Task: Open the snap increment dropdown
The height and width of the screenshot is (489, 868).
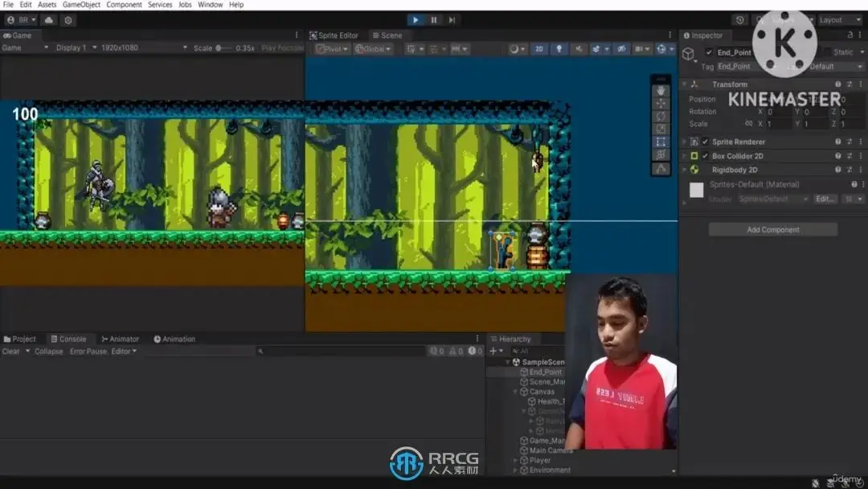Action: point(460,49)
